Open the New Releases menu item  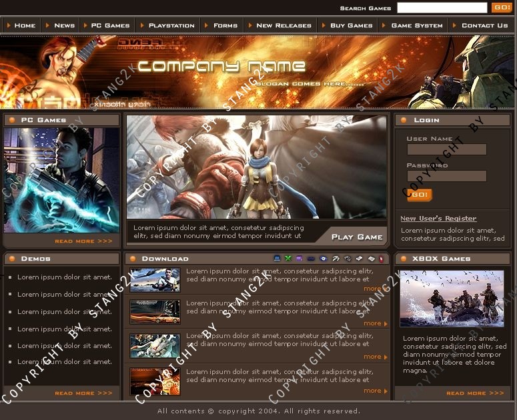[x=284, y=25]
